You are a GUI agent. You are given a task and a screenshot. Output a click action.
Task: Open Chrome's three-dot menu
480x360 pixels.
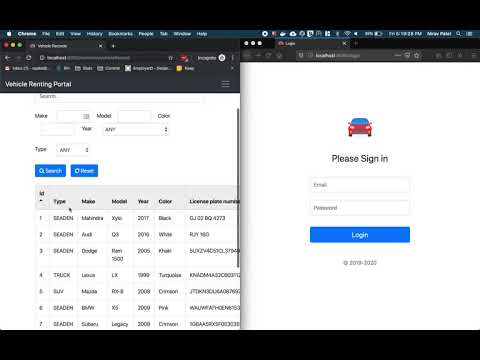233,58
